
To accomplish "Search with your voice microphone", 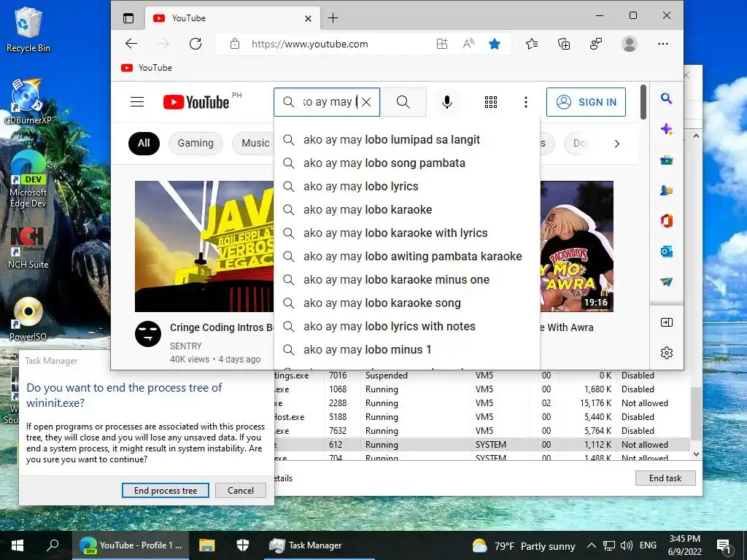I will coord(447,102).
